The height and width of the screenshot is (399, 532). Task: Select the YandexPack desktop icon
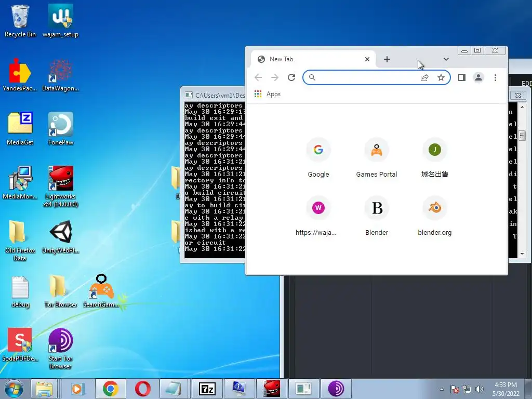(x=20, y=75)
